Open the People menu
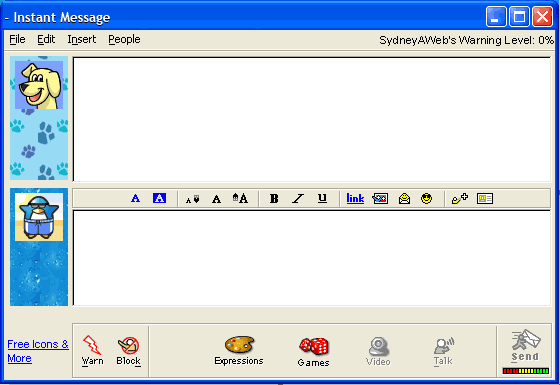 tap(124, 39)
